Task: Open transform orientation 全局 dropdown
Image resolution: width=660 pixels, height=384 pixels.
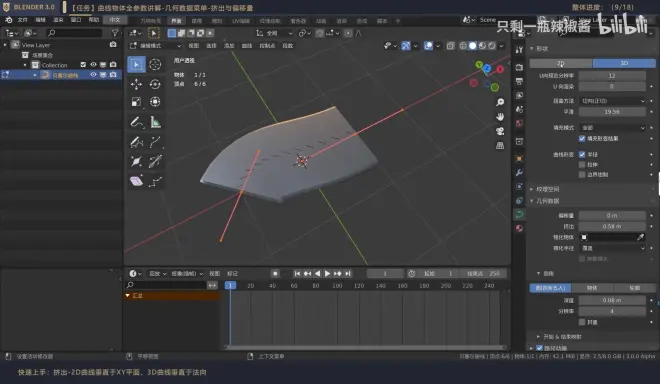Action: [x=274, y=33]
